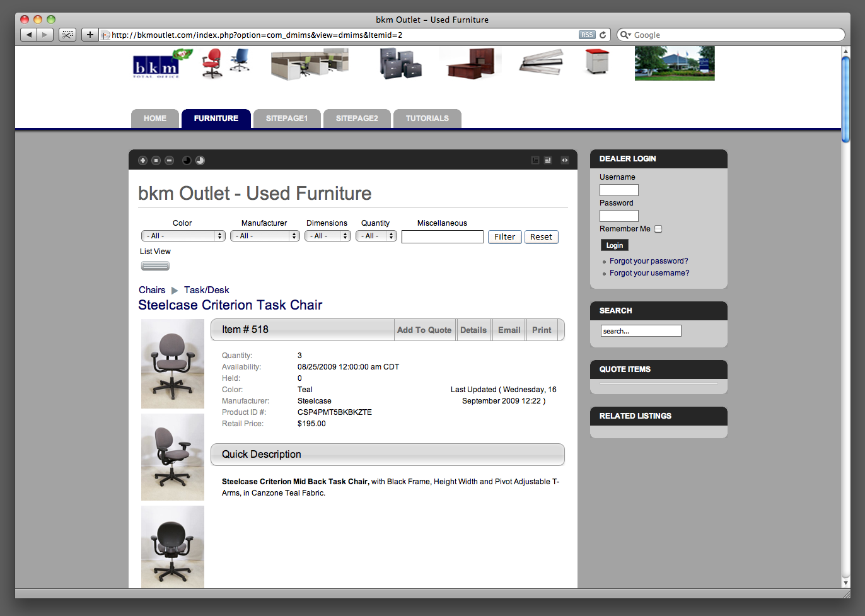Click the add bookmark plus button
This screenshot has width=865, height=616.
tap(90, 35)
